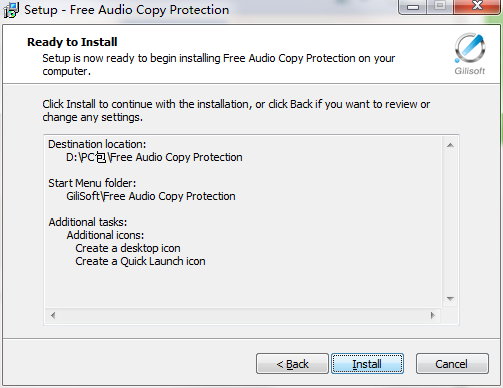503x388 pixels.
Task: Click the 'Create a desktop icon' line
Action: point(128,248)
